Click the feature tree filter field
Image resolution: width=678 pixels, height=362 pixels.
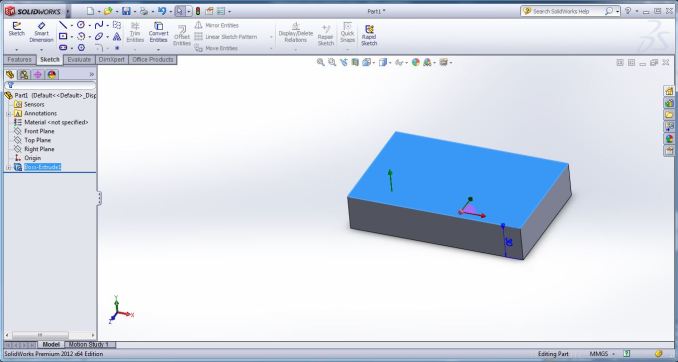50,85
